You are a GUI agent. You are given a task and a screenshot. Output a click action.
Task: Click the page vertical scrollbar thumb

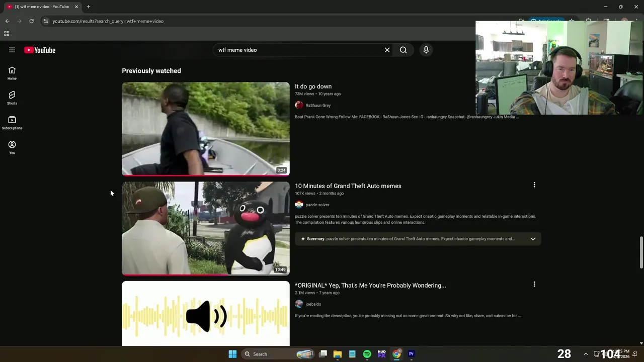[x=641, y=252]
